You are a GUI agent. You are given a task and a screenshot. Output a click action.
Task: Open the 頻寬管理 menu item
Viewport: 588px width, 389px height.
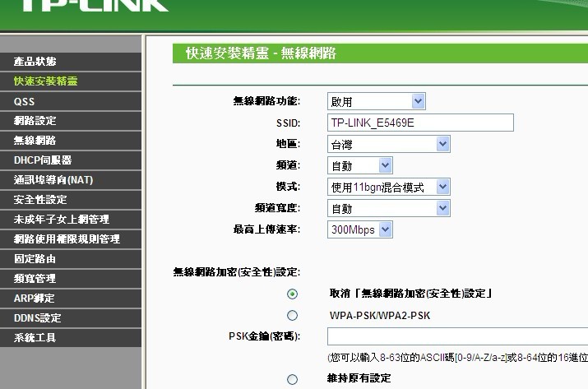click(71, 278)
